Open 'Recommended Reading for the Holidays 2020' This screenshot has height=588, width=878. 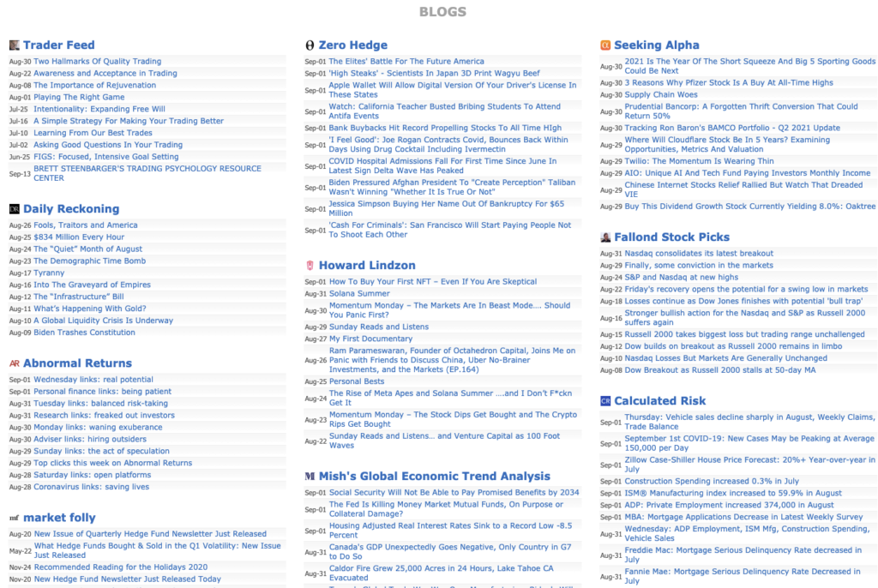[x=120, y=567]
